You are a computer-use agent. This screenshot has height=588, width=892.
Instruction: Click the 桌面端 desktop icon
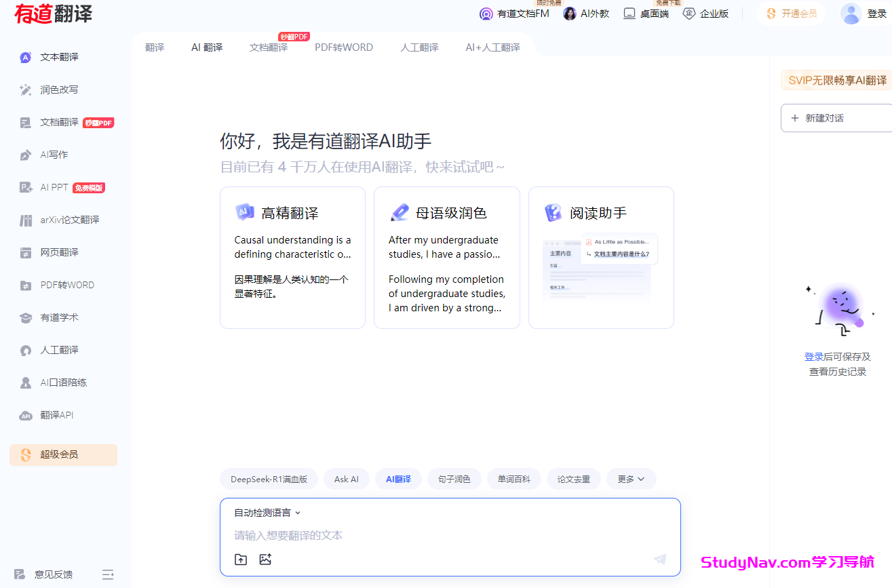tap(629, 14)
